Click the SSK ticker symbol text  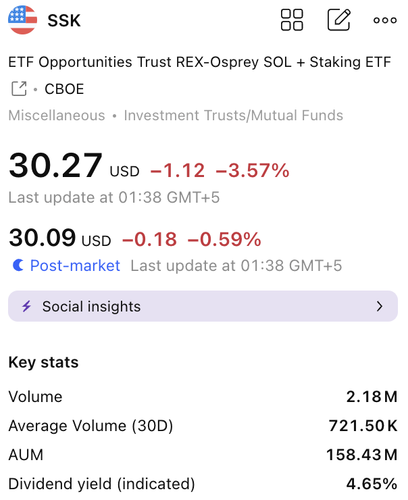click(64, 21)
